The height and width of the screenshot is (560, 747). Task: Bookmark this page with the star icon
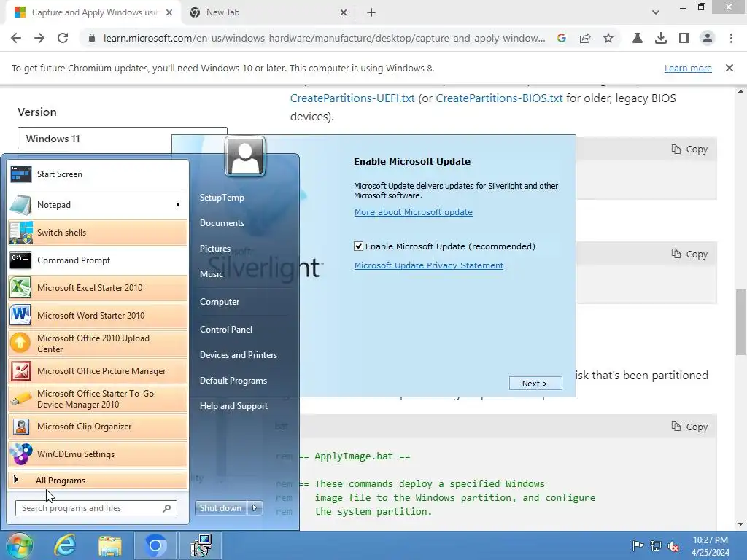click(x=608, y=38)
